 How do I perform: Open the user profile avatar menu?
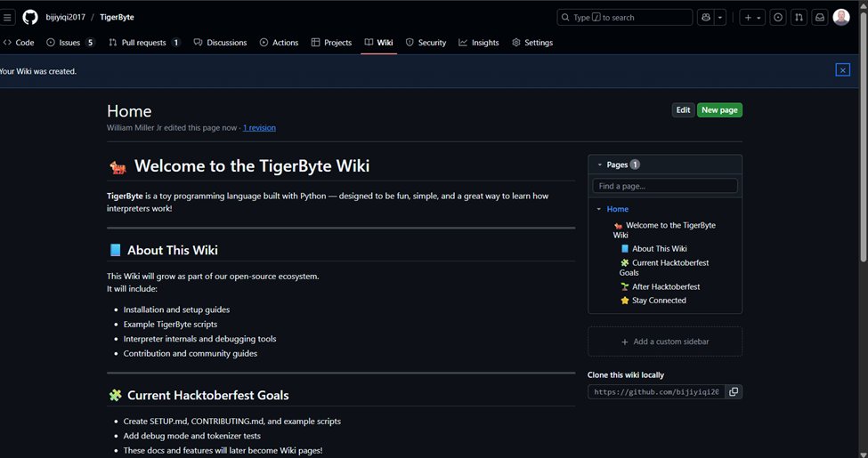[x=841, y=18]
